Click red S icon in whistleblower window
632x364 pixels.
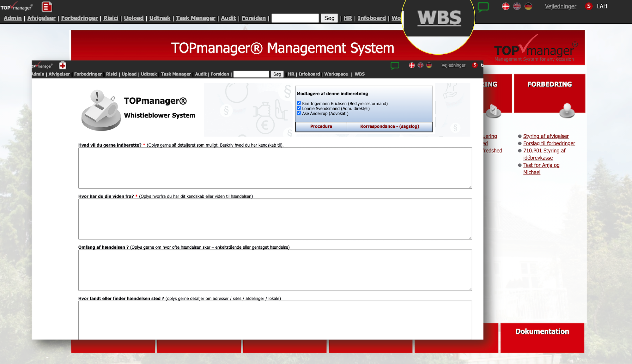point(475,65)
